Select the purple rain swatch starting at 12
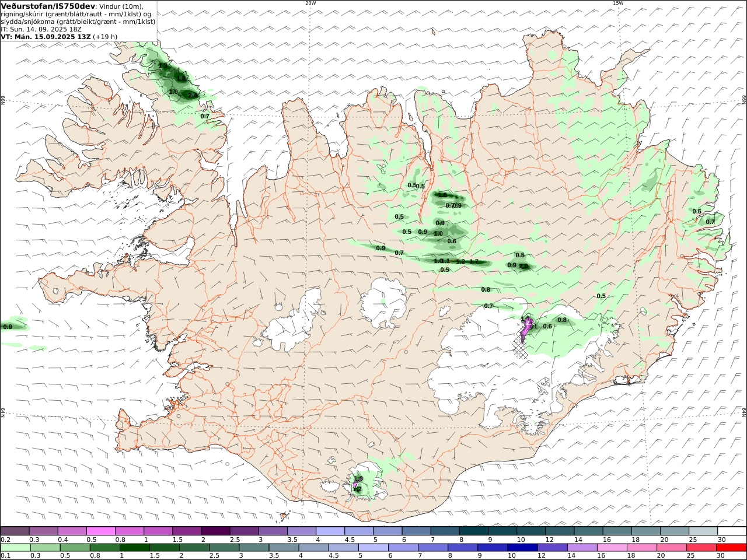 coord(552,547)
